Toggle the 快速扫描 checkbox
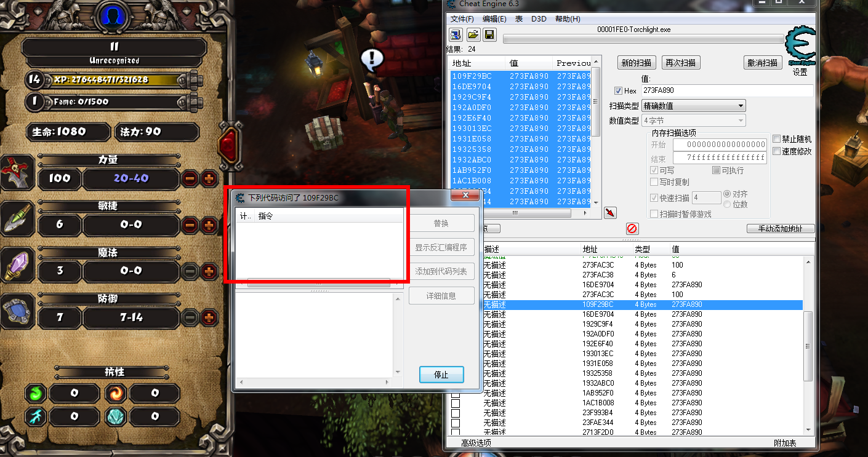This screenshot has height=457, width=868. (654, 197)
